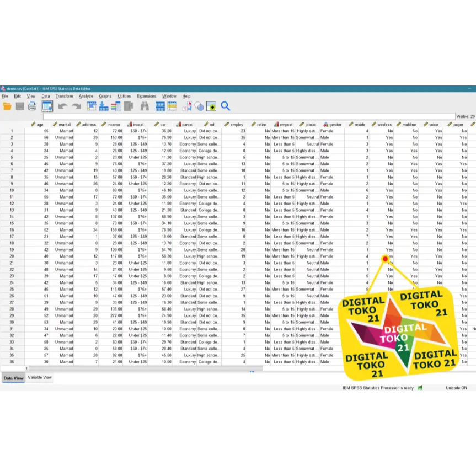Select the multline column header
The width and height of the screenshot is (476, 476).
[x=405, y=125]
